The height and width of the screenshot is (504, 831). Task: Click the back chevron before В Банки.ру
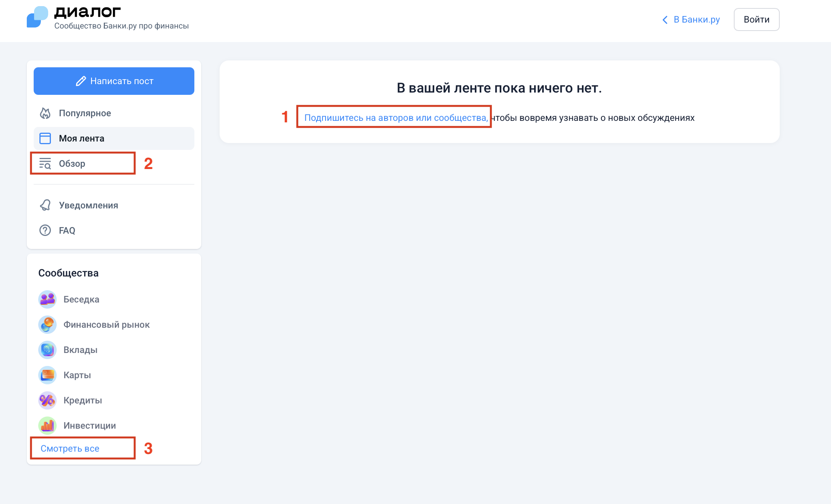pos(665,20)
